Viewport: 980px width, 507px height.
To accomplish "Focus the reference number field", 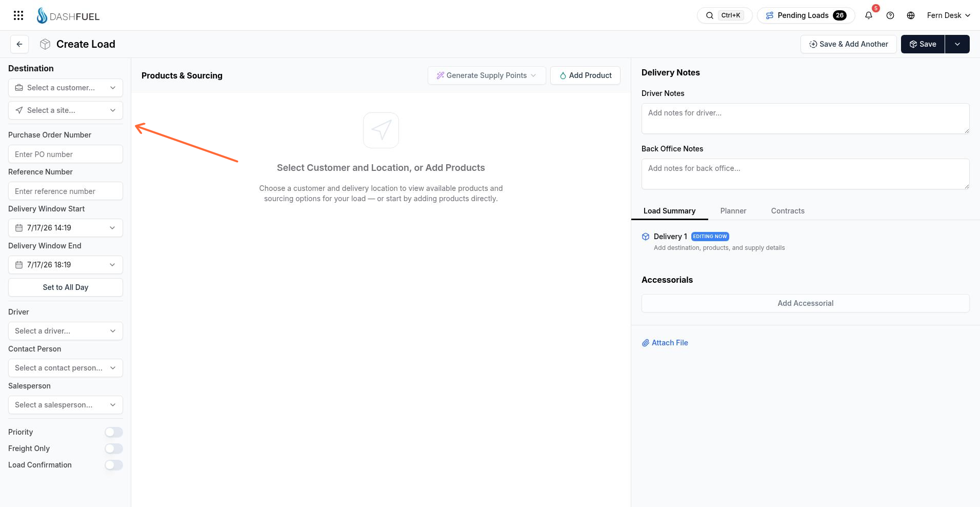I will 66,191.
